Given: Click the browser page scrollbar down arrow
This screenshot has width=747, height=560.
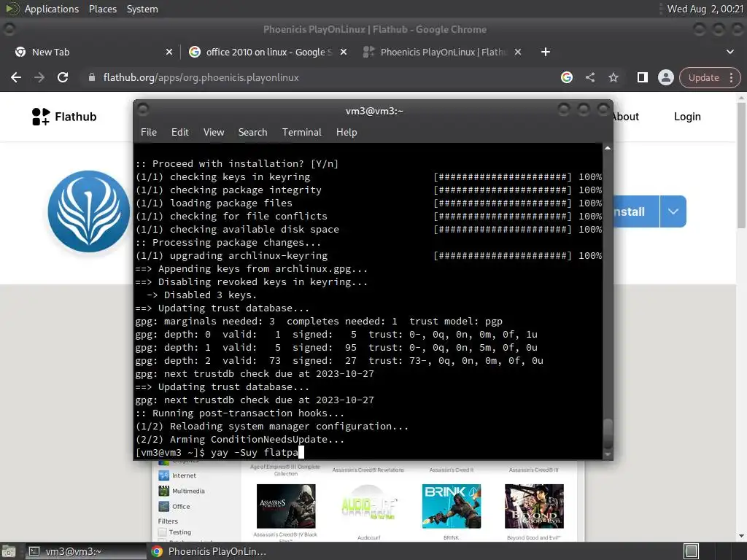Looking at the screenshot, I should [x=741, y=536].
